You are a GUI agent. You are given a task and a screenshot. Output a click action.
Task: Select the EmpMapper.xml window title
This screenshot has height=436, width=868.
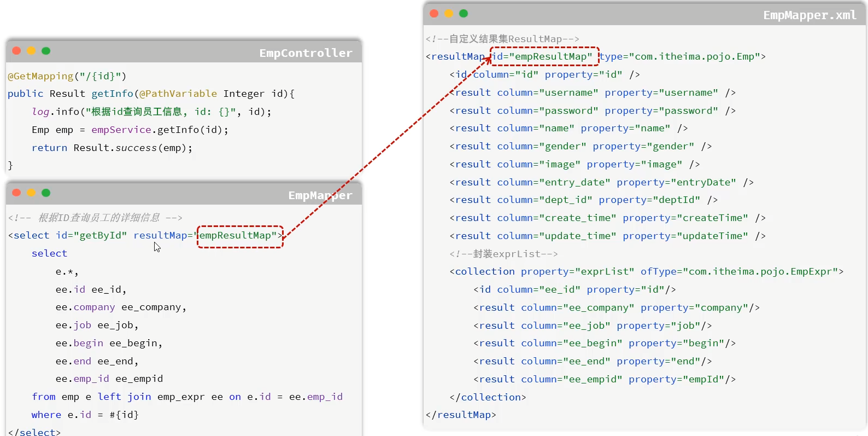pos(810,15)
